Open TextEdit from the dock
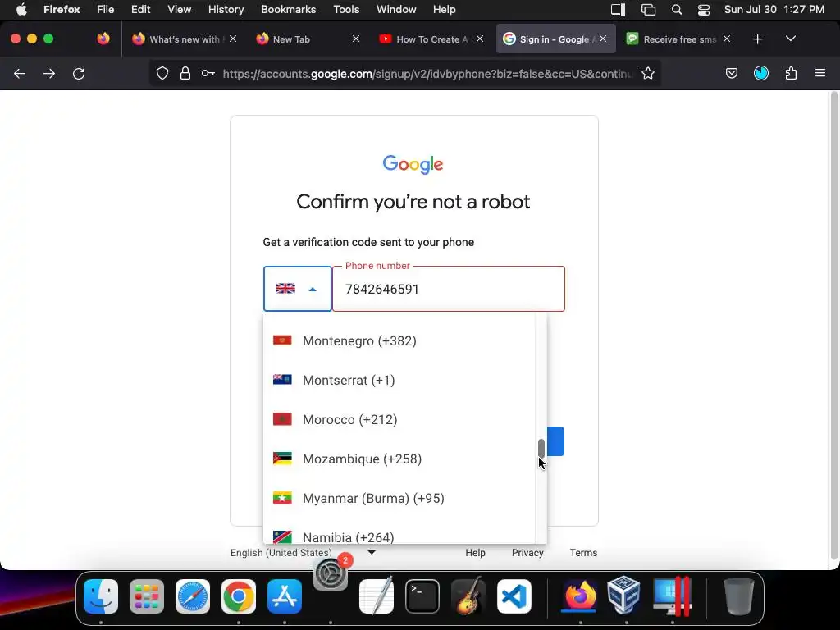 pos(377,596)
